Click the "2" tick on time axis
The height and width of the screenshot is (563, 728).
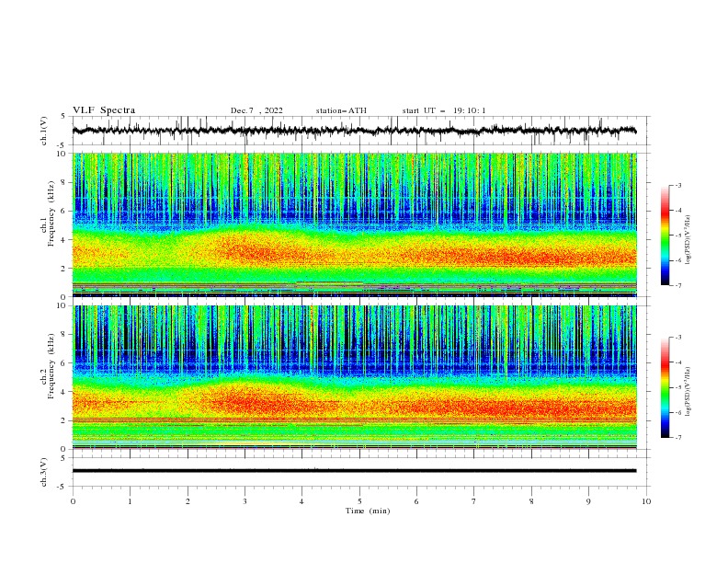point(188,501)
